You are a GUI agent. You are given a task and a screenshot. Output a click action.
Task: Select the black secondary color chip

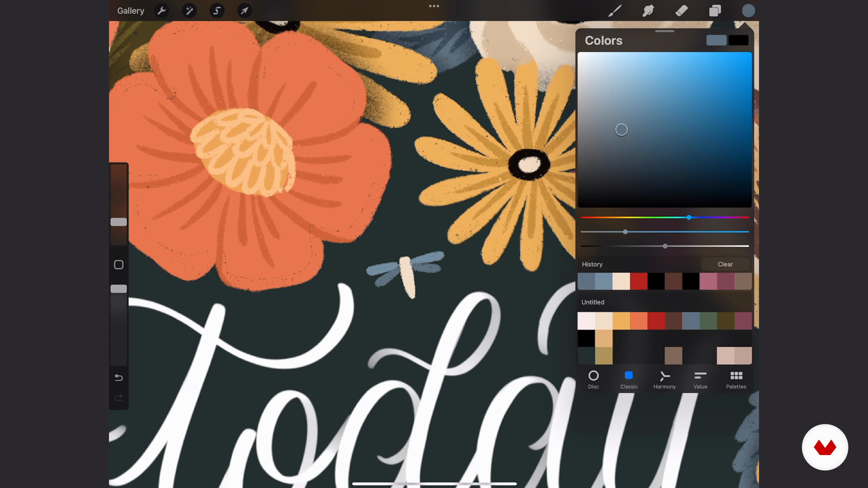[738, 40]
